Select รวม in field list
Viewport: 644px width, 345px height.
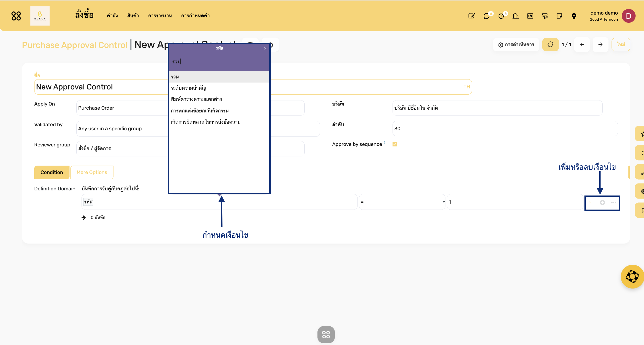click(219, 77)
